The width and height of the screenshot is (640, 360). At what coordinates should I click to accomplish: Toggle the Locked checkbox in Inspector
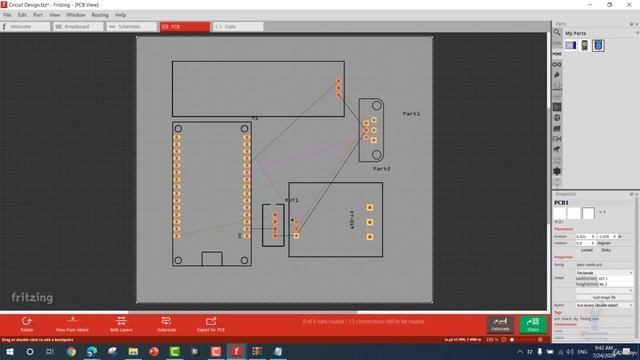[x=586, y=250]
